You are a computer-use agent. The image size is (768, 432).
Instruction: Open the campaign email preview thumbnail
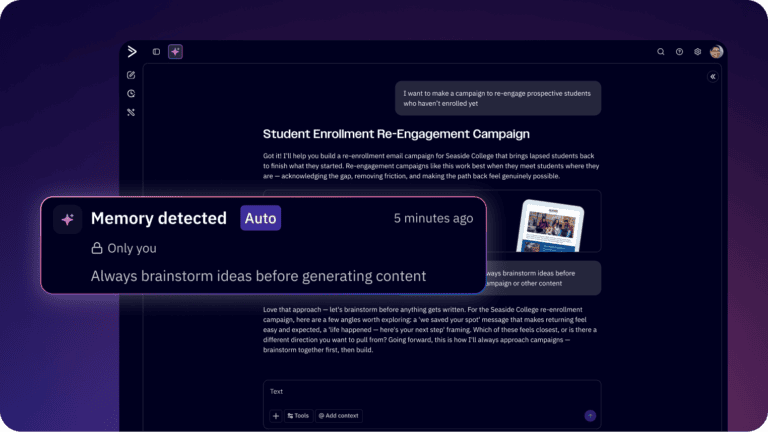(x=551, y=226)
